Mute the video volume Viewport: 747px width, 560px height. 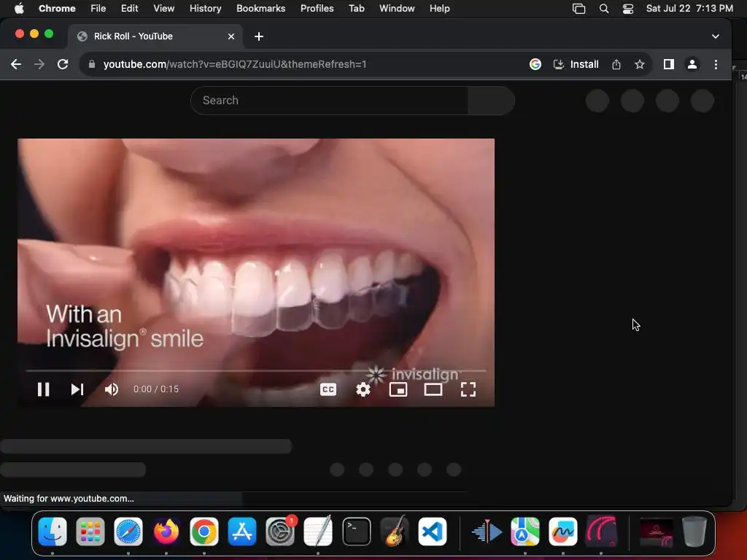point(112,389)
